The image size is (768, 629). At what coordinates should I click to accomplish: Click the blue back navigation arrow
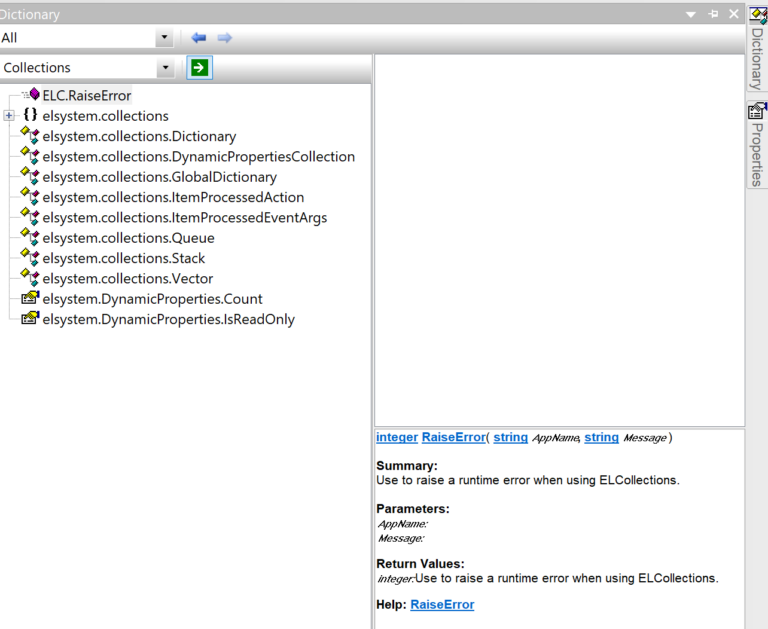tap(199, 38)
